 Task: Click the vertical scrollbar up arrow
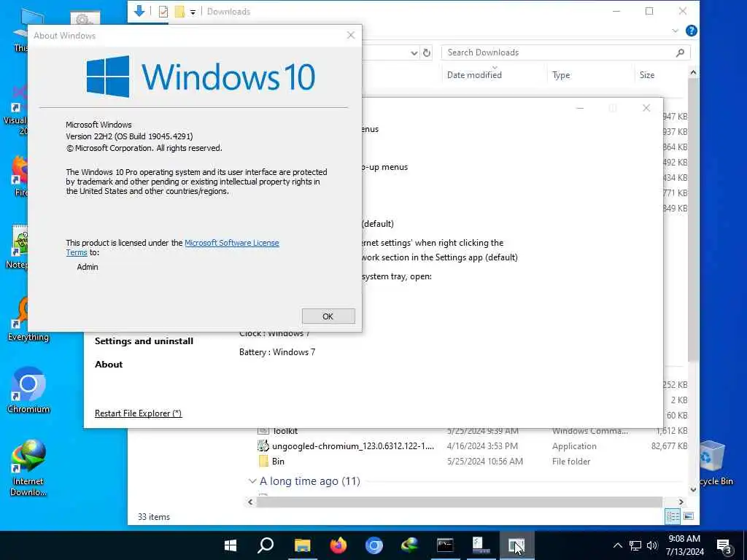pyautogui.click(x=693, y=73)
